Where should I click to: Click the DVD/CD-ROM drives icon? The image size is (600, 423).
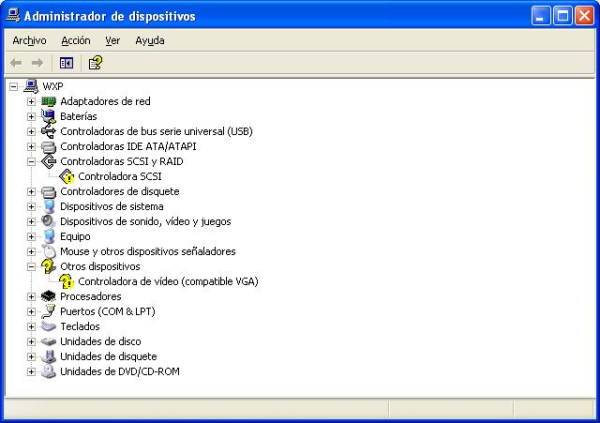[x=49, y=371]
